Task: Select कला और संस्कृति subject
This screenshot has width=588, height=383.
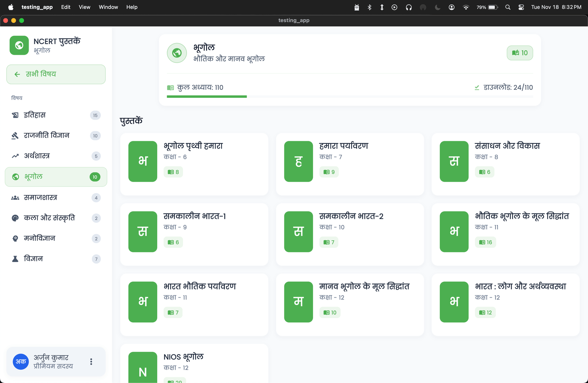Action: tap(56, 218)
